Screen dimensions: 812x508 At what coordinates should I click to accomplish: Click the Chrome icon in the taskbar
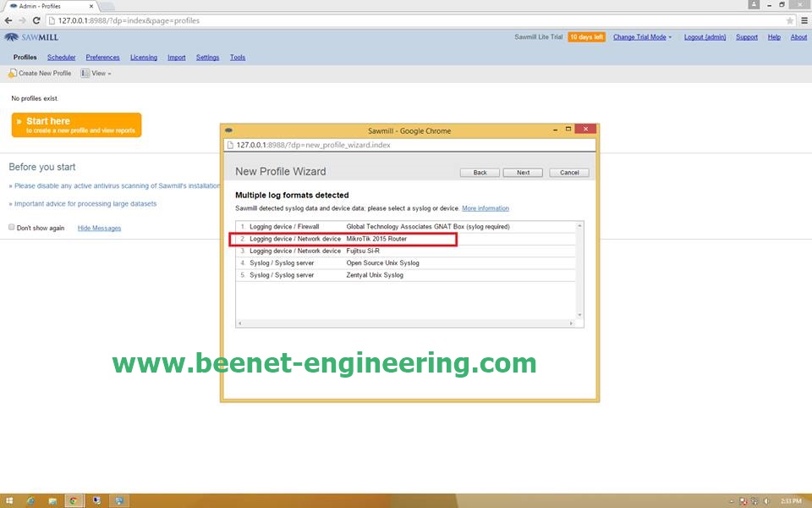click(74, 500)
